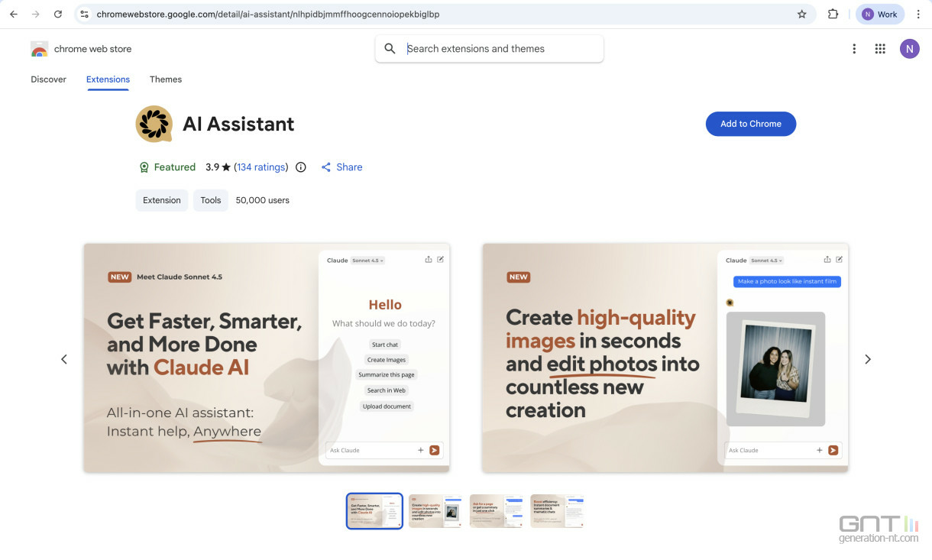Screen dimensions: 932x560
Task: Open the 134 ratings link
Action: pos(261,167)
